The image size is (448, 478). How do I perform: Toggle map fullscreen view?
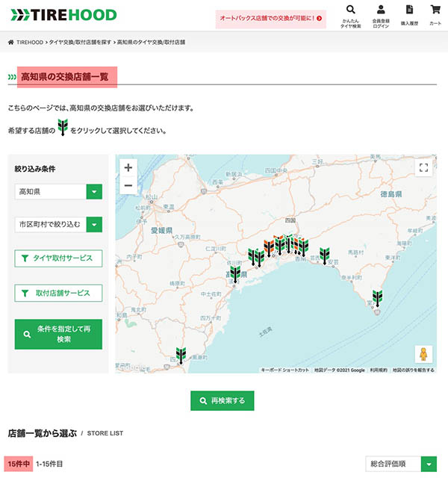pyautogui.click(x=423, y=167)
